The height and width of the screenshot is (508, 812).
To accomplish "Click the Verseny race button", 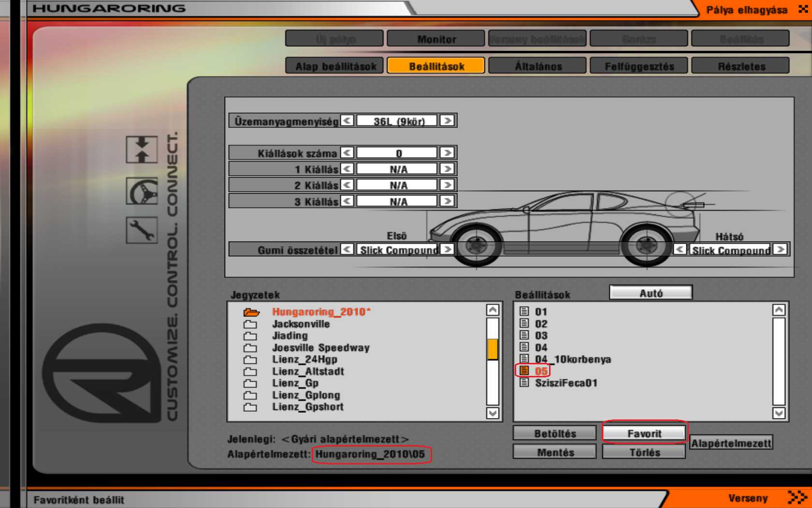I will (748, 498).
